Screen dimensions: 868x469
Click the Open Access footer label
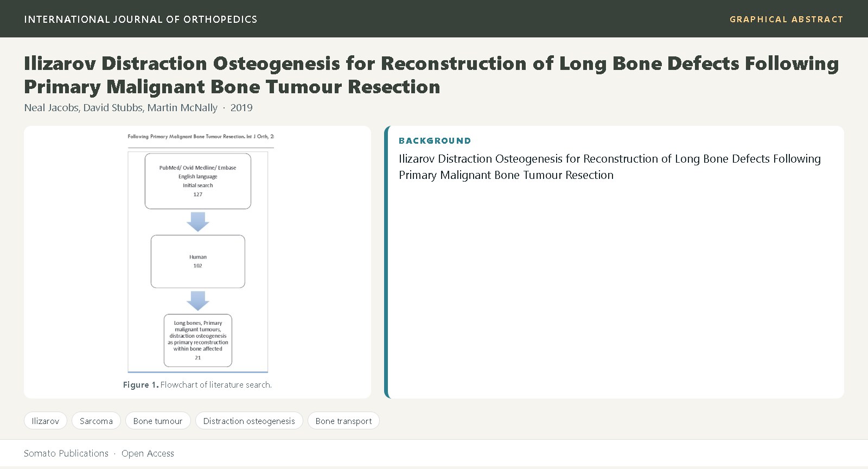(148, 453)
